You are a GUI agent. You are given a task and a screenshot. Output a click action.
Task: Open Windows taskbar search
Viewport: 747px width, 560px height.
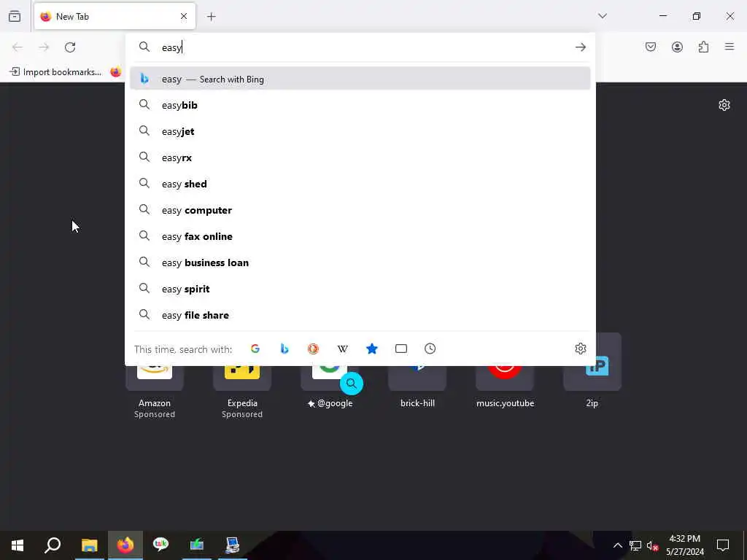click(53, 545)
